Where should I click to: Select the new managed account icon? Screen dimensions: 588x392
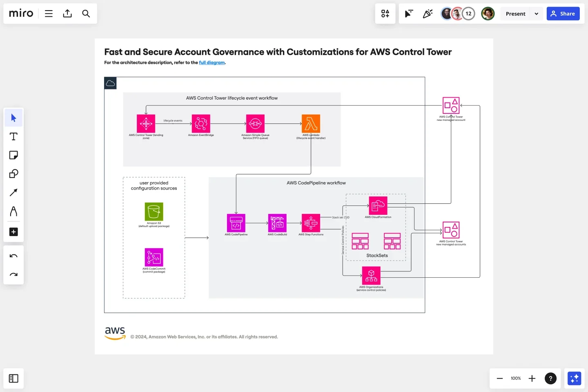[x=451, y=105]
